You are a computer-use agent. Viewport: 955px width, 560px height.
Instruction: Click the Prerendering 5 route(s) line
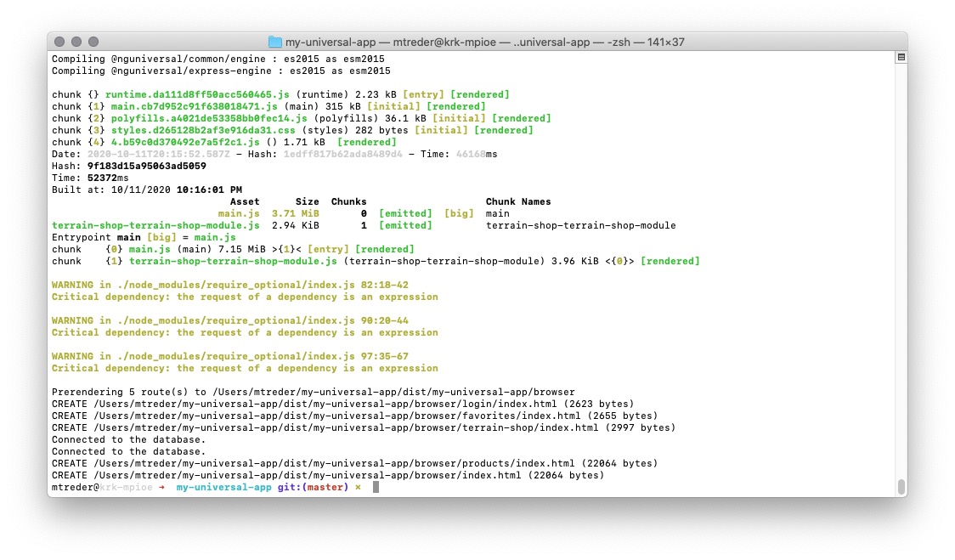(x=313, y=392)
